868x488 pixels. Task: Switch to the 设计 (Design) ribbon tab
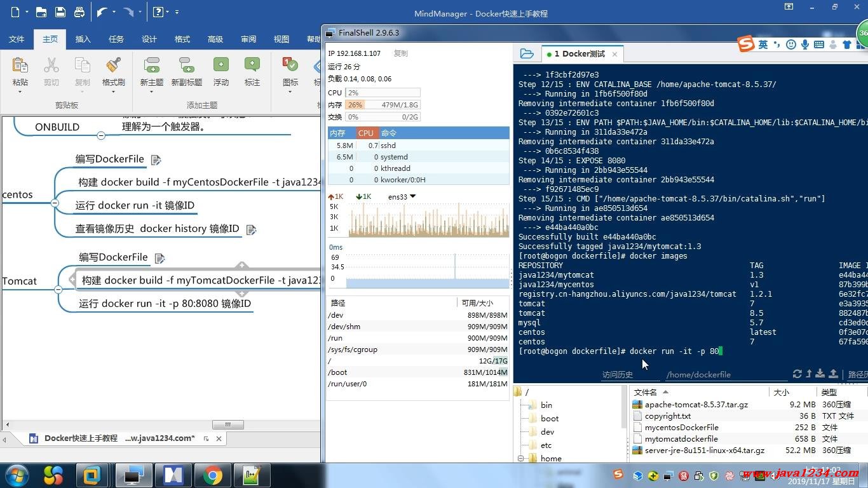149,39
